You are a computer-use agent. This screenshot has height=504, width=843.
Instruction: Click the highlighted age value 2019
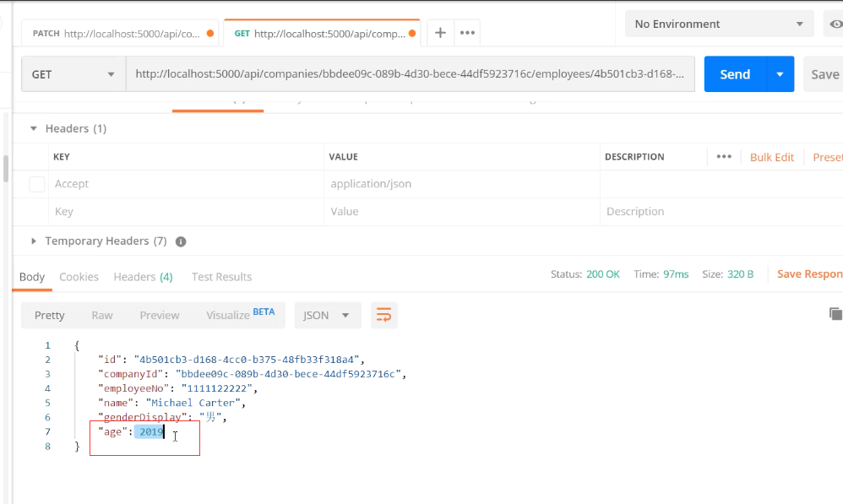151,432
